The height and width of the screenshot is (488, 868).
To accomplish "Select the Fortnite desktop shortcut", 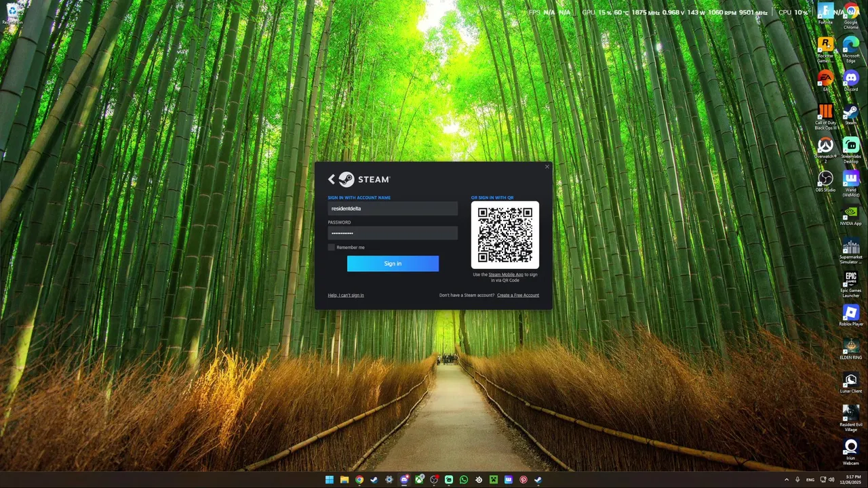I will (x=825, y=14).
